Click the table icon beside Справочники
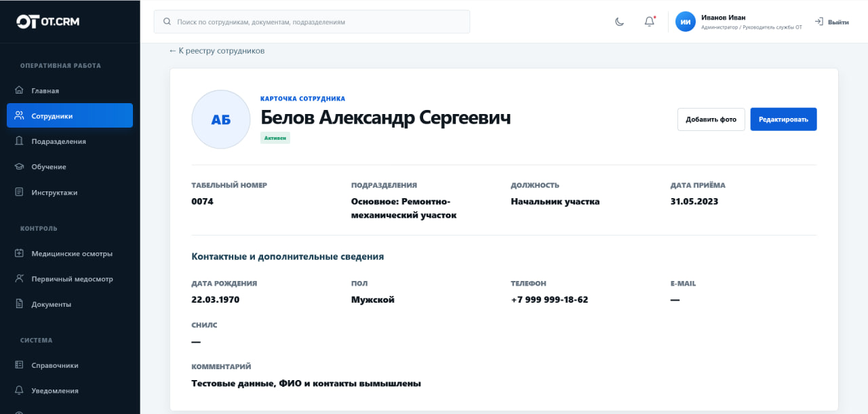 19,365
